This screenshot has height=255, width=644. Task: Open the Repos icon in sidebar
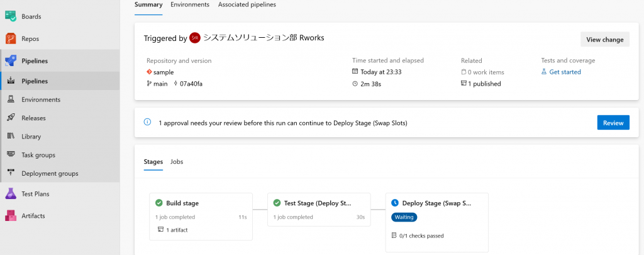coord(11,38)
